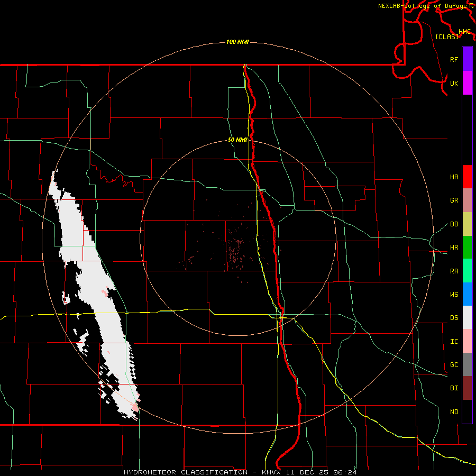The height and width of the screenshot is (476, 476).
Task: Click the HR legend label
Action: [x=454, y=247]
